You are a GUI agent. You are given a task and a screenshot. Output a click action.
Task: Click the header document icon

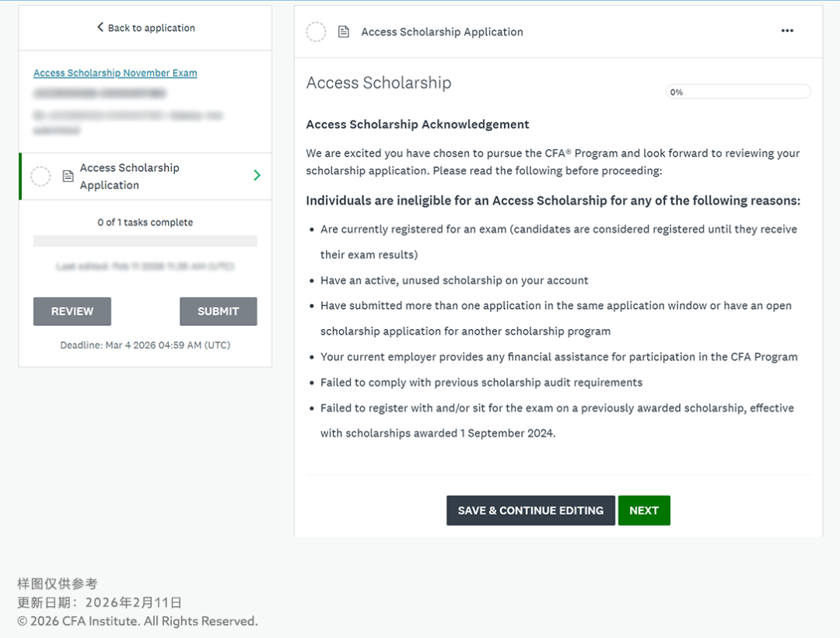(343, 32)
